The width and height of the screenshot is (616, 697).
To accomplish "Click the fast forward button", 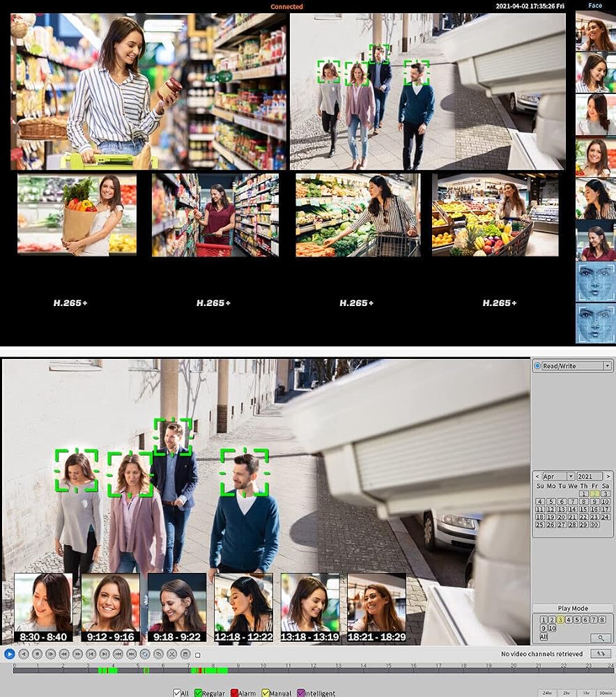I will (x=78, y=654).
